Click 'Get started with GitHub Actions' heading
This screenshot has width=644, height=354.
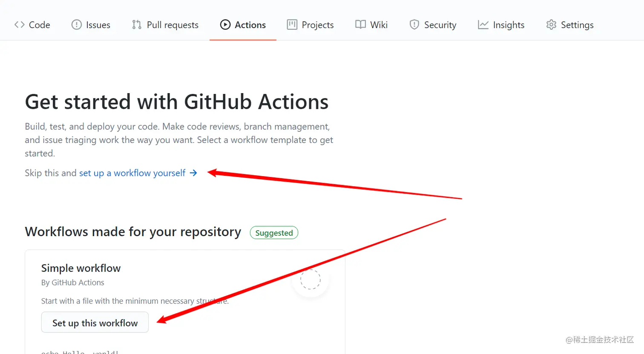177,102
